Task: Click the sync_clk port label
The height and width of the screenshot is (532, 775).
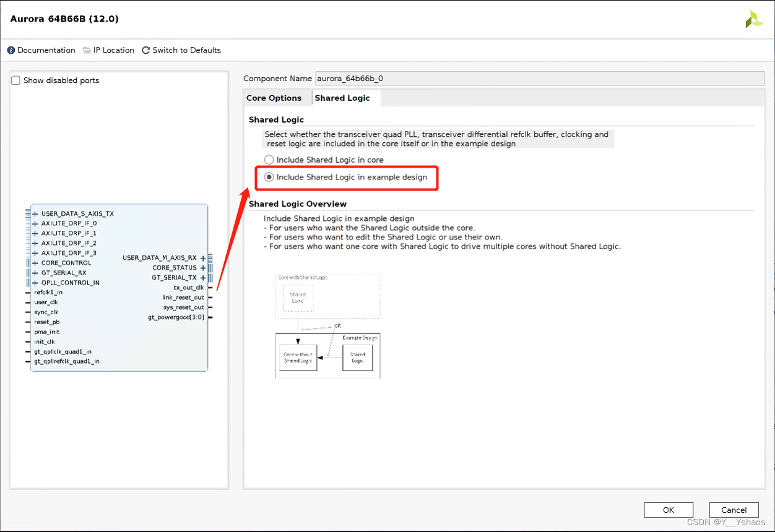Action: (46, 312)
